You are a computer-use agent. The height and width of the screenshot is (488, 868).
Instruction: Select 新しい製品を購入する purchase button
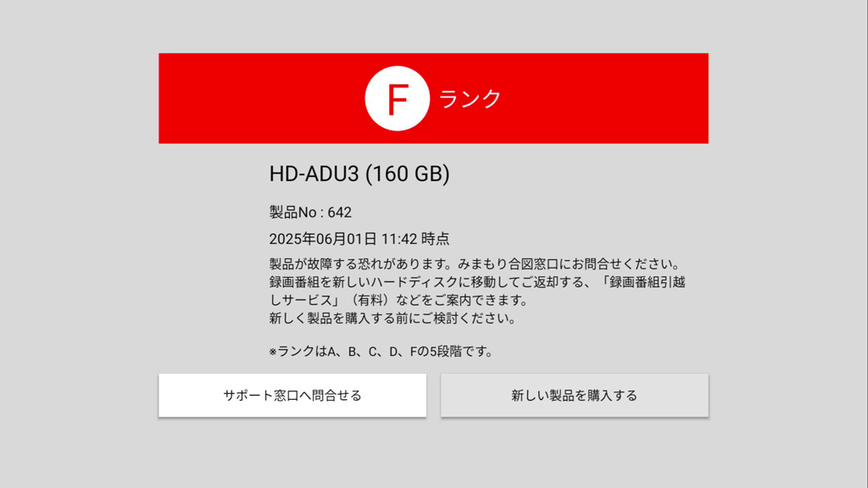(575, 395)
